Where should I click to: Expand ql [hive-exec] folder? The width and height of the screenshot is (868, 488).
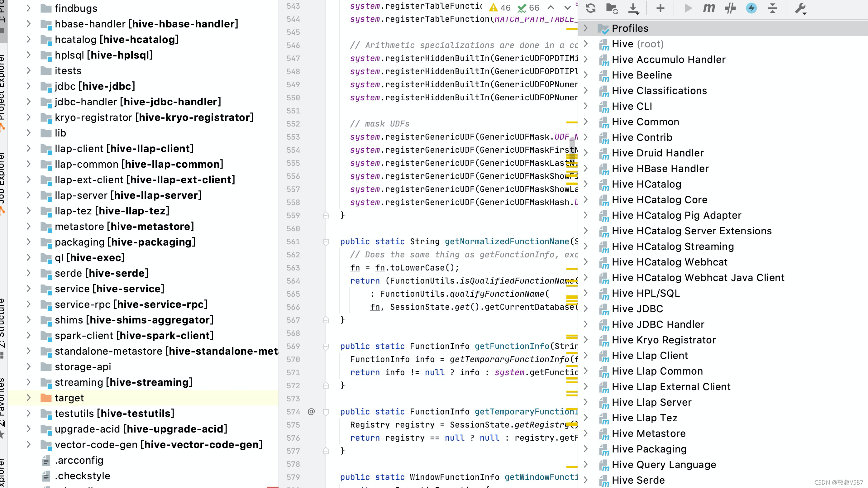[29, 257]
